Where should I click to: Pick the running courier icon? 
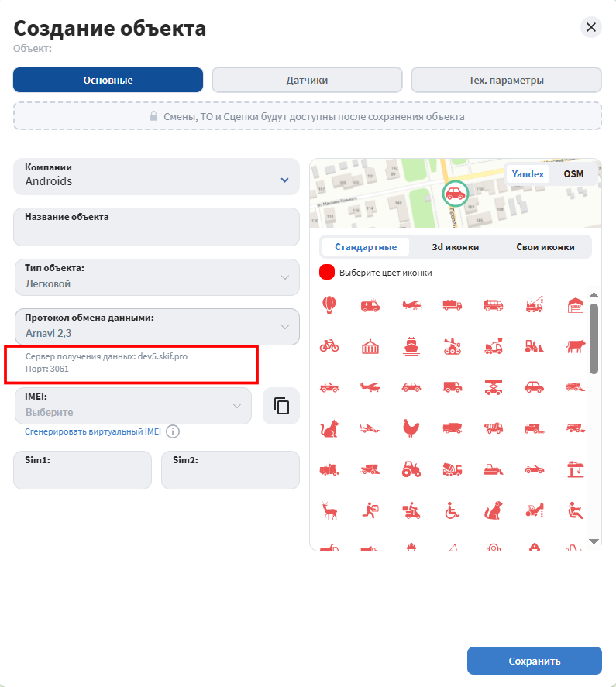pyautogui.click(x=370, y=510)
